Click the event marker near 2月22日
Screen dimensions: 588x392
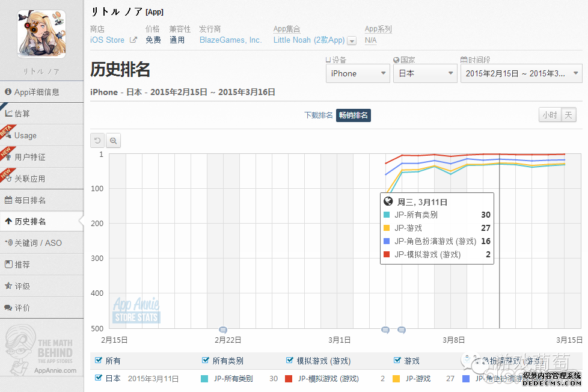tap(223, 330)
